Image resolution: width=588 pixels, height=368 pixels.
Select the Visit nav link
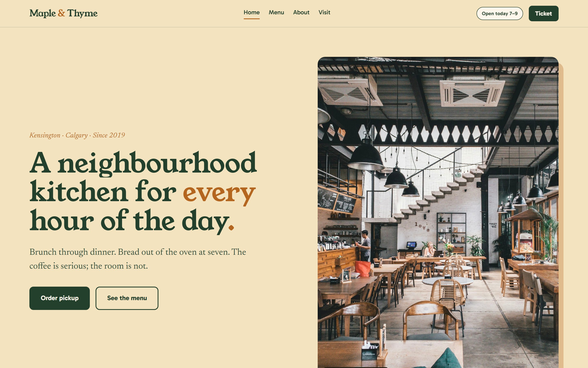point(324,12)
